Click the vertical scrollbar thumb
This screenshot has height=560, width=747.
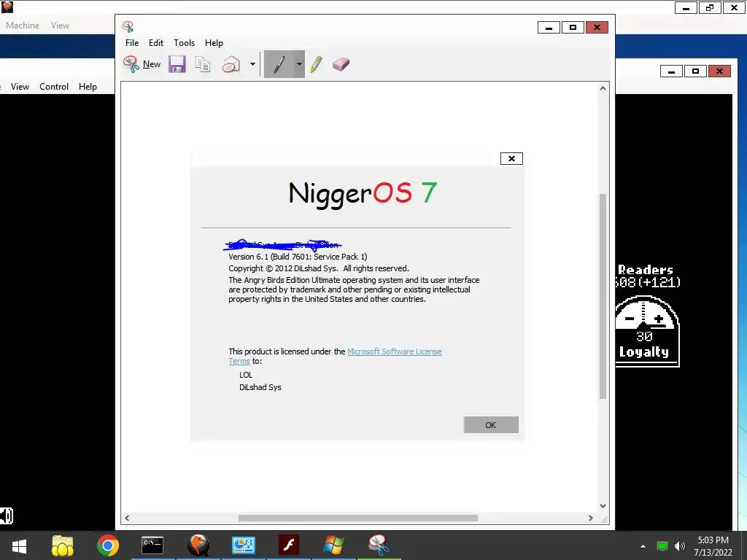(603, 296)
